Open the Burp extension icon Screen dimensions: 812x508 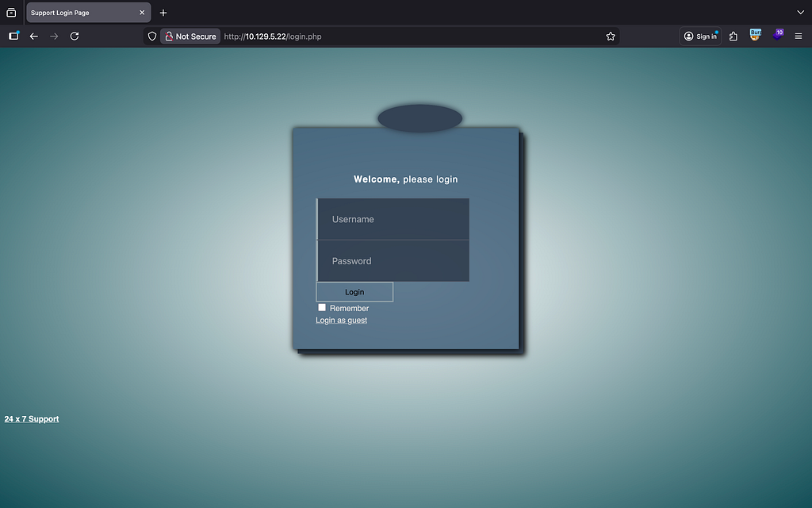[756, 35]
